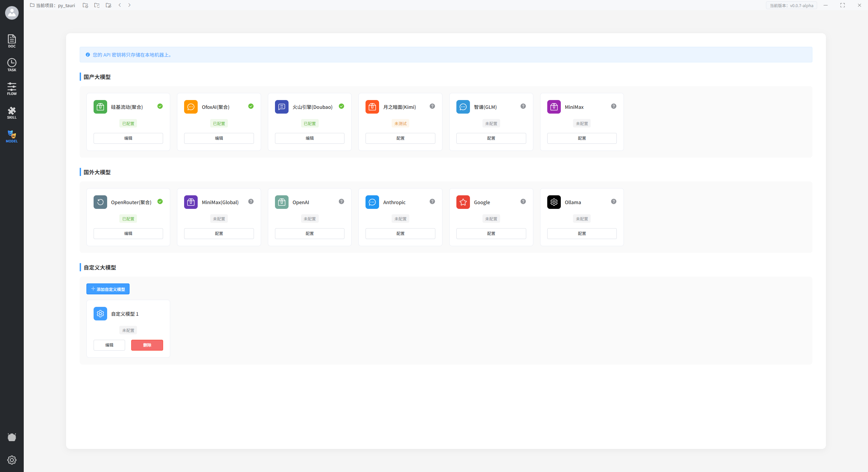Click the help icon on Kimi card
This screenshot has width=868, height=472.
(x=432, y=106)
